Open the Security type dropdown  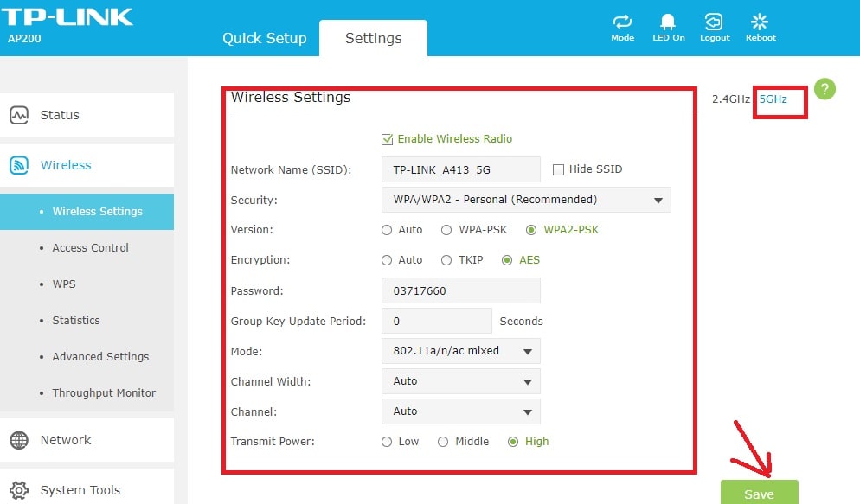coord(525,200)
